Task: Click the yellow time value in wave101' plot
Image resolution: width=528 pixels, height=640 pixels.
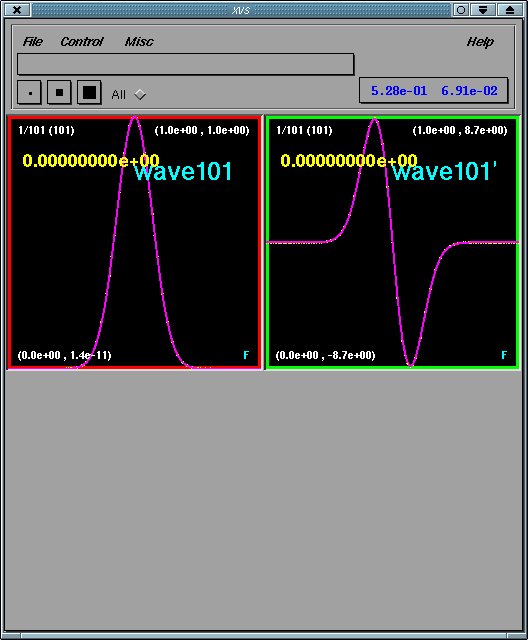Action: point(349,160)
